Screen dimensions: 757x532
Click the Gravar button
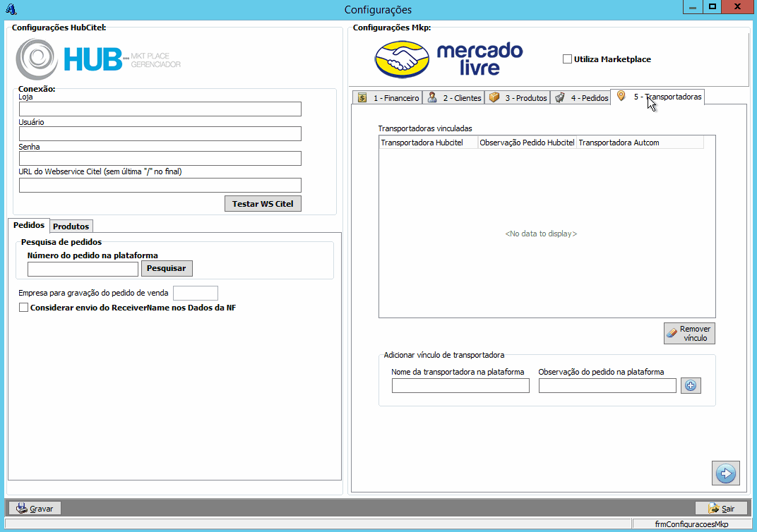coord(35,509)
